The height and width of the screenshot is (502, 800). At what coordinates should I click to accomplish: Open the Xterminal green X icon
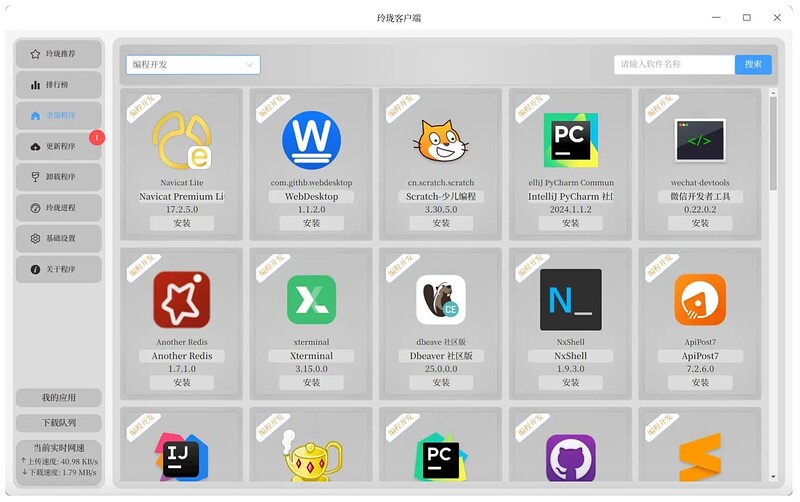click(x=311, y=299)
